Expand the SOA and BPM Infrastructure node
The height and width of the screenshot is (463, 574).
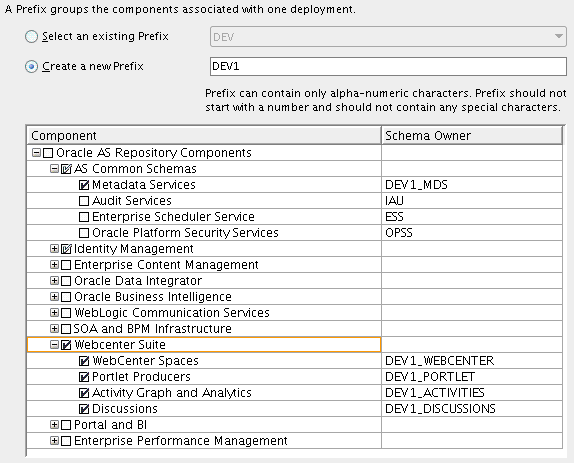54,328
